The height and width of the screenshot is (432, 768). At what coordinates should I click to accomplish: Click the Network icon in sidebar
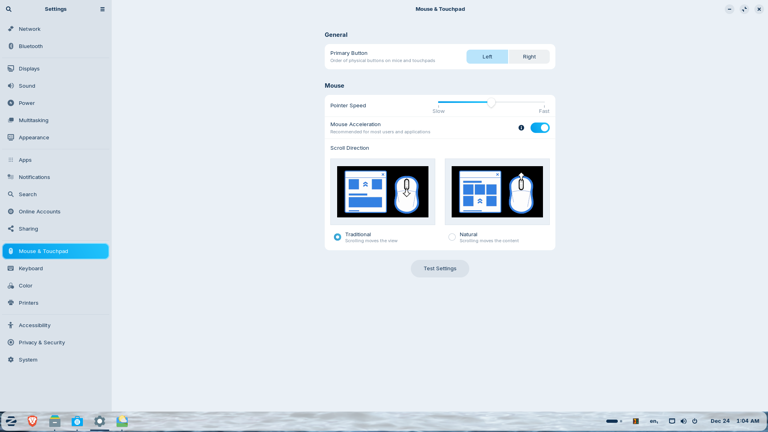(11, 29)
